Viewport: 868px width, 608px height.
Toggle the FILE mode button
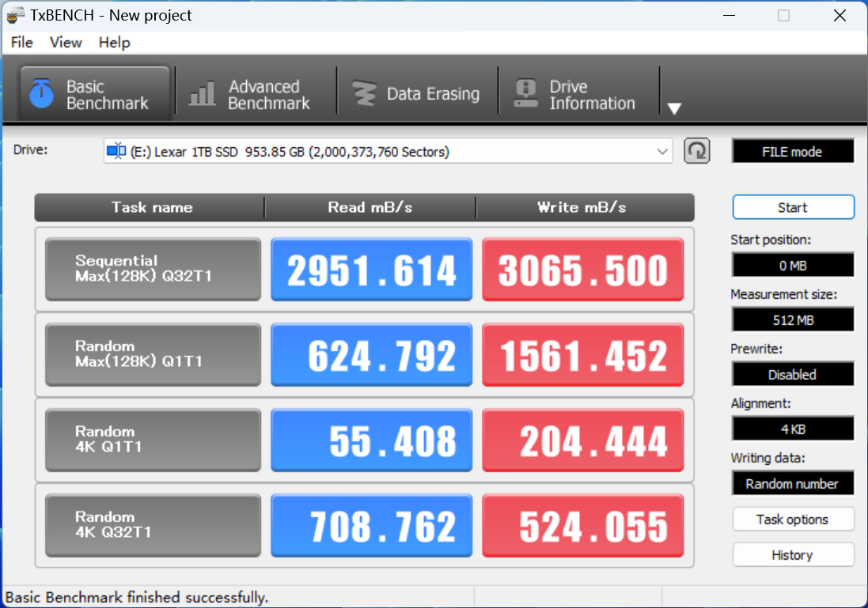[793, 152]
